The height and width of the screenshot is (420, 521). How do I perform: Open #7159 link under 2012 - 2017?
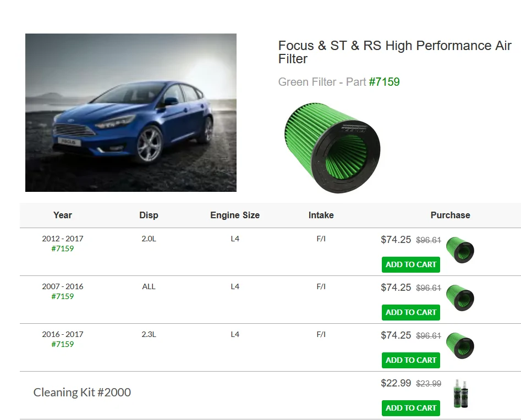tap(63, 248)
